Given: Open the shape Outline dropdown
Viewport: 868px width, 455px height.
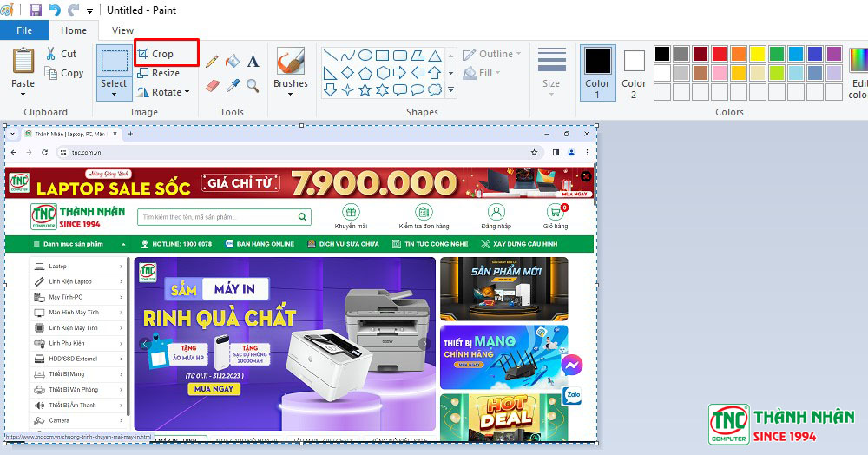Looking at the screenshot, I should (x=492, y=54).
